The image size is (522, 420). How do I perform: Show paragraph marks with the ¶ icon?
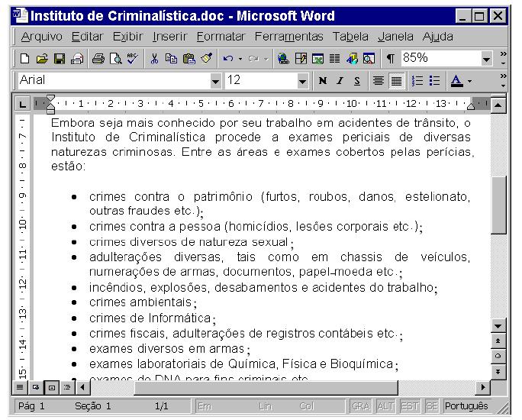pyautogui.click(x=390, y=59)
